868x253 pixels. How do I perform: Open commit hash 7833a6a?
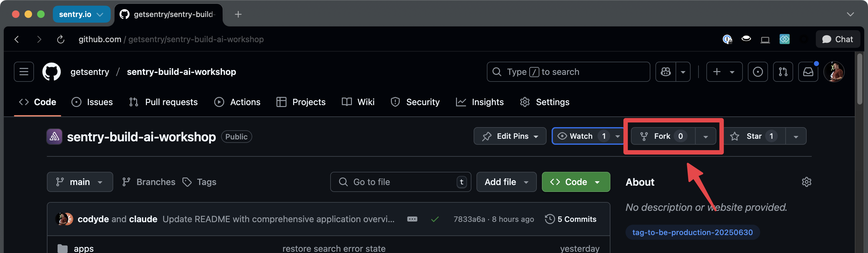[x=469, y=219]
